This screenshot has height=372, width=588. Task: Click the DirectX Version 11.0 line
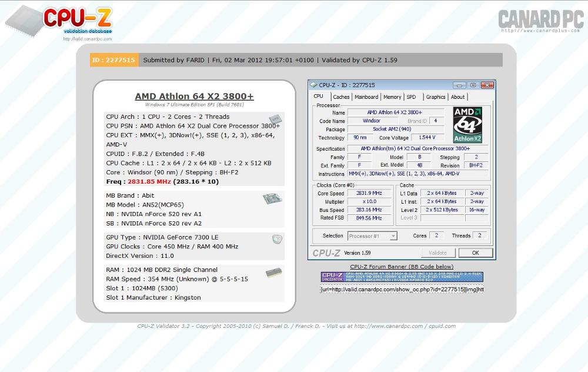(140, 256)
